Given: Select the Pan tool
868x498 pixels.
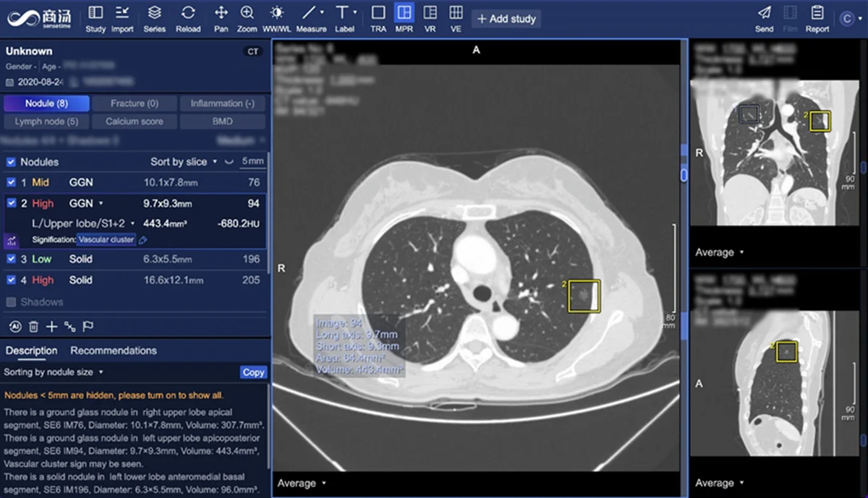Looking at the screenshot, I should click(x=221, y=18).
